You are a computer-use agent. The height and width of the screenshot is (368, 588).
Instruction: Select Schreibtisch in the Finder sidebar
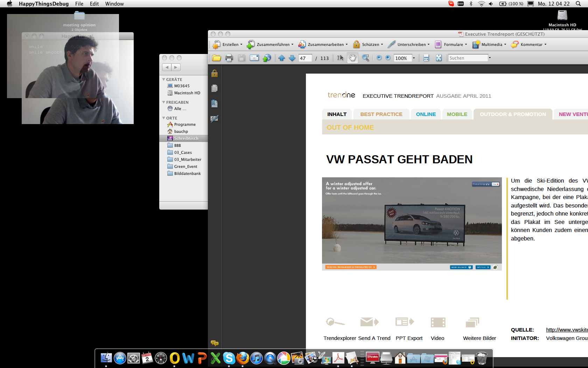pos(183,138)
